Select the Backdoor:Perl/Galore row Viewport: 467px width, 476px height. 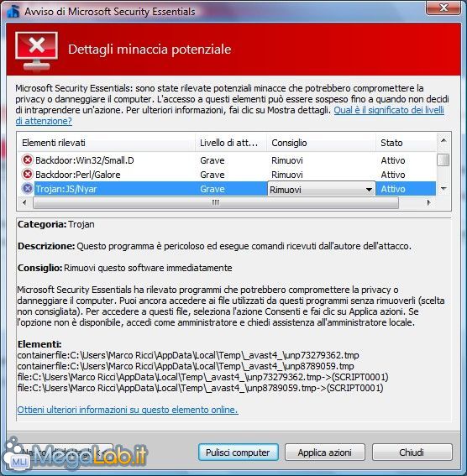click(x=227, y=175)
